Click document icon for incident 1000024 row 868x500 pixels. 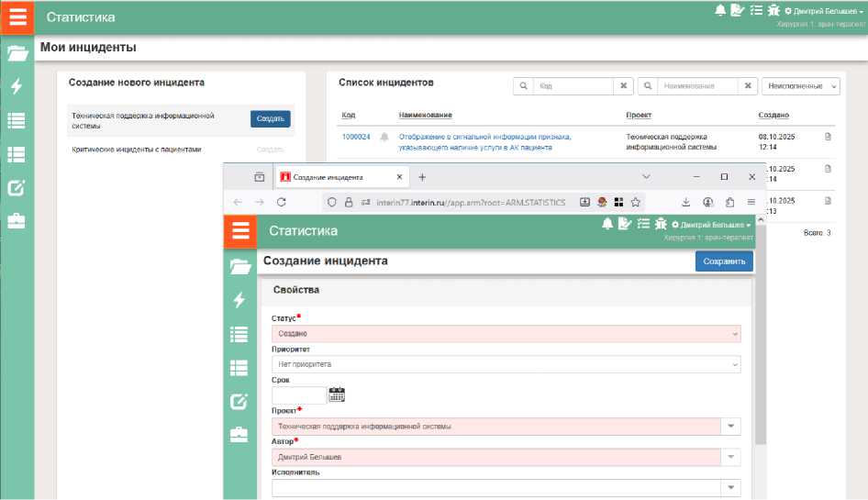[x=829, y=137]
